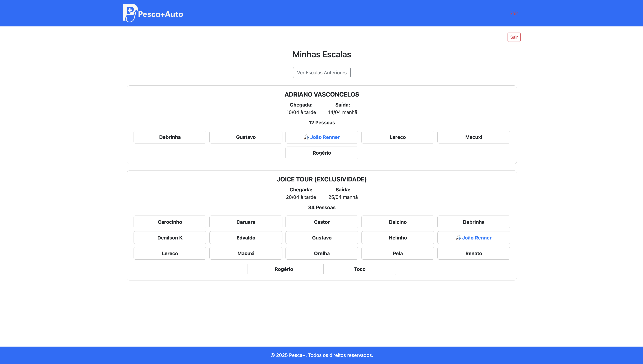This screenshot has width=643, height=364.
Task: Click the Caruara name box
Action: [245, 222]
